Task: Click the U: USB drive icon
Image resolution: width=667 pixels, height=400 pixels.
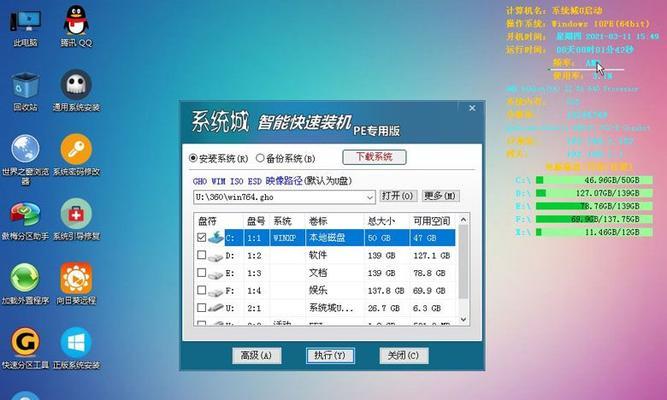Action: (x=216, y=308)
